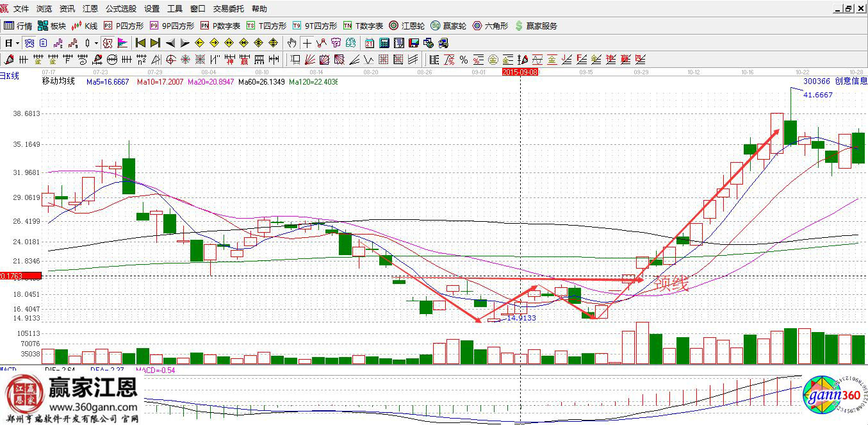The height and width of the screenshot is (425, 868).
Task: Expand the 日 period dropdown arrow
Action: coord(19,43)
